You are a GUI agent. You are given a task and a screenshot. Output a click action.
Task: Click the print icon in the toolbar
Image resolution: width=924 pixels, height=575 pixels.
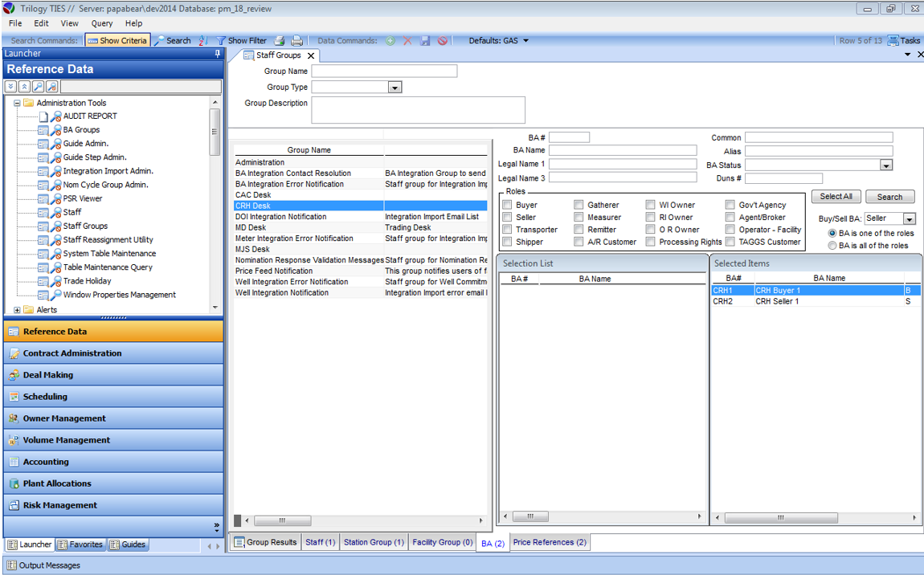(x=296, y=40)
